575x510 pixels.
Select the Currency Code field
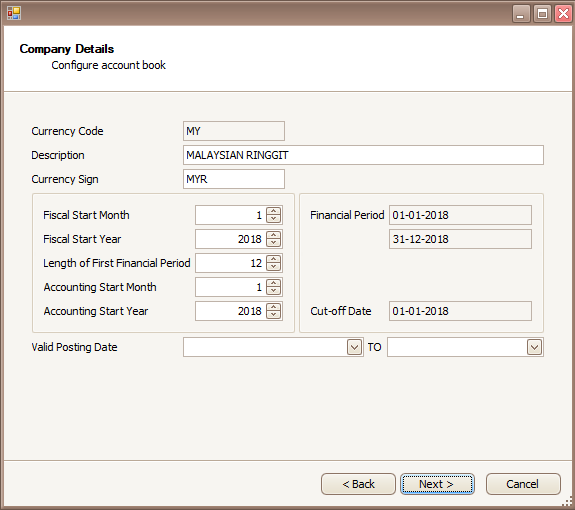pyautogui.click(x=234, y=131)
